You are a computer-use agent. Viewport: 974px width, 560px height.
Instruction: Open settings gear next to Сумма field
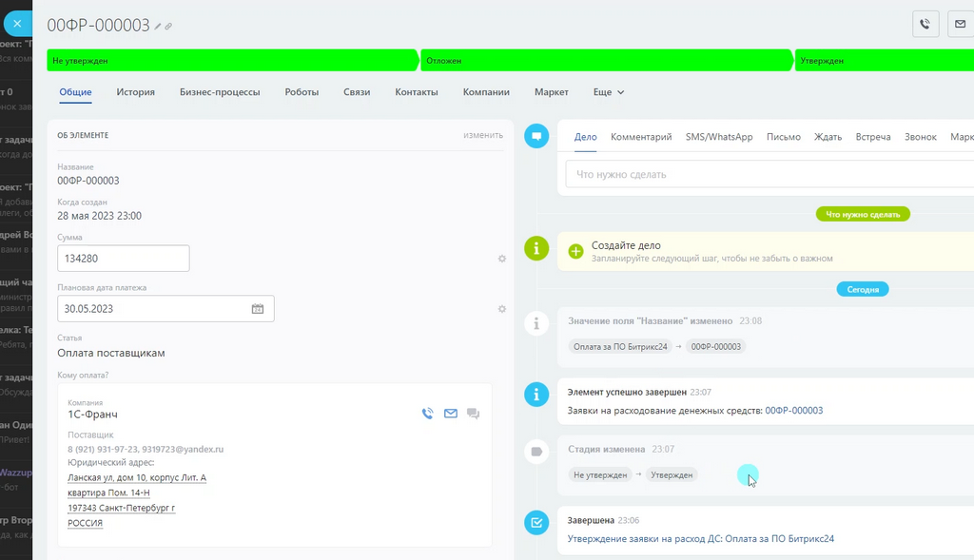[x=502, y=259]
